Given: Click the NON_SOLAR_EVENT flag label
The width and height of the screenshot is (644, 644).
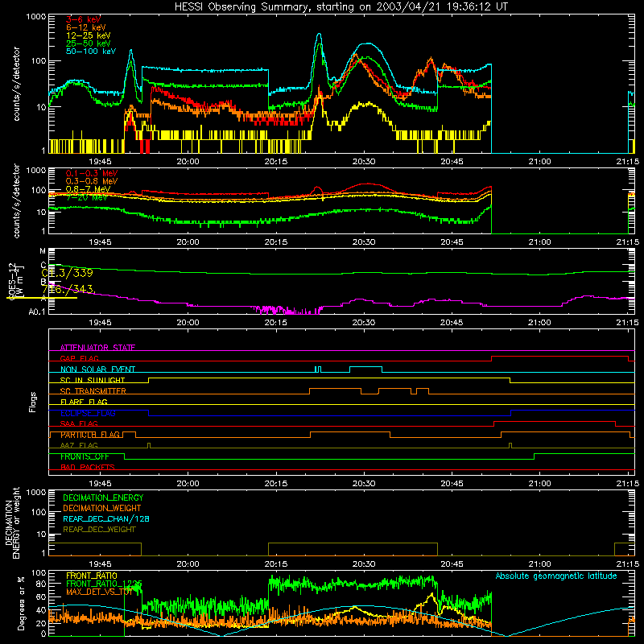Looking at the screenshot, I should [x=97, y=369].
